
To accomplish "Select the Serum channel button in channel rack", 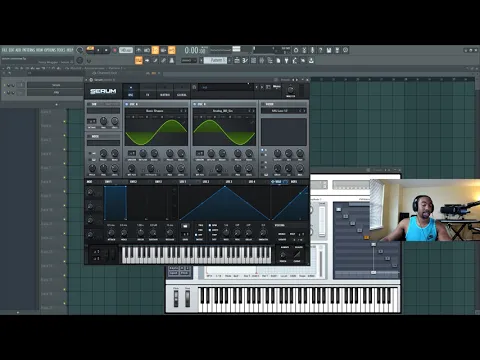I will [56, 85].
